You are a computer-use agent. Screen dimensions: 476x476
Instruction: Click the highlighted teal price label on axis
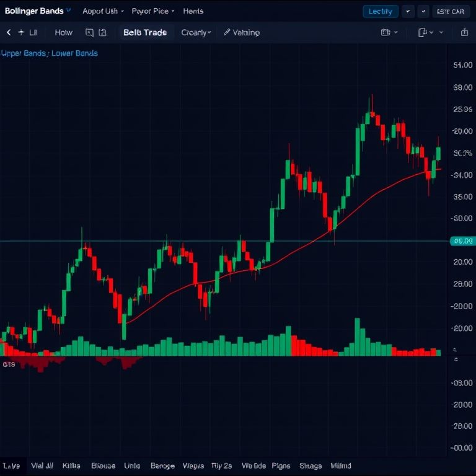[462, 241]
